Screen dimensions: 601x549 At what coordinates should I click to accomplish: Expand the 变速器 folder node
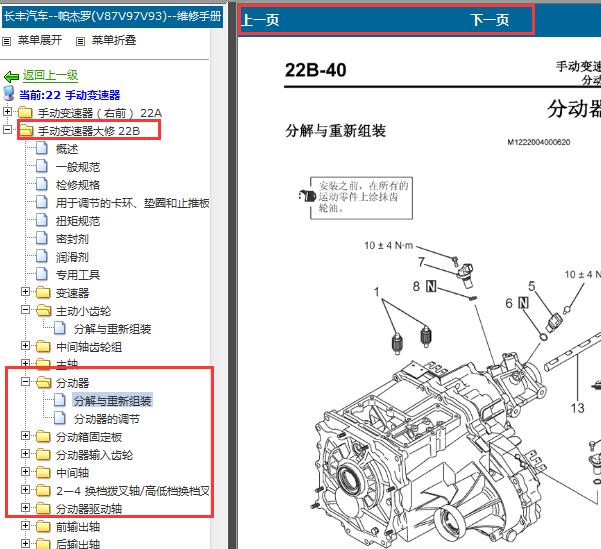25,292
